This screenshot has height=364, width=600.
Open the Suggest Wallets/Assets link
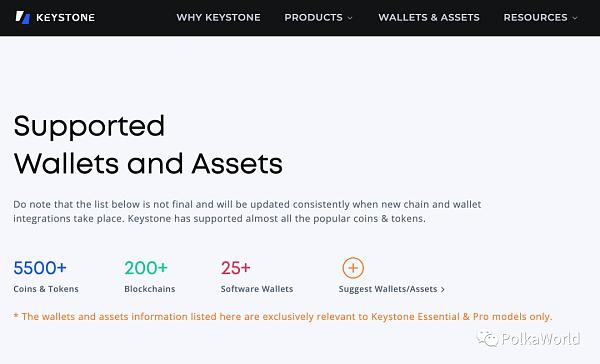pyautogui.click(x=391, y=289)
